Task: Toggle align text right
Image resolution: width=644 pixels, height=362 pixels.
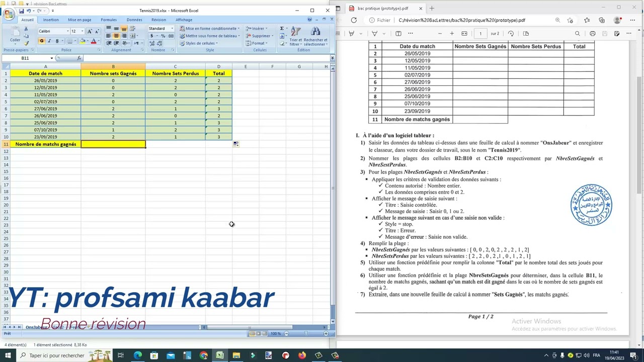Action: click(123, 36)
